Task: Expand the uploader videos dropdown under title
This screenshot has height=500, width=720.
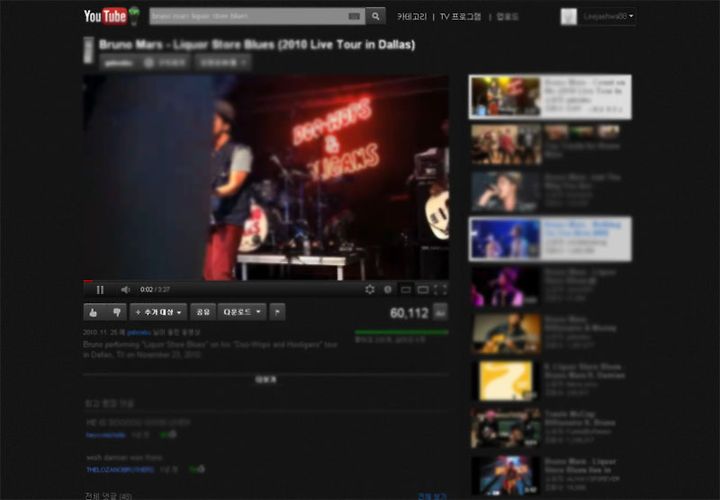Action: pos(223,62)
